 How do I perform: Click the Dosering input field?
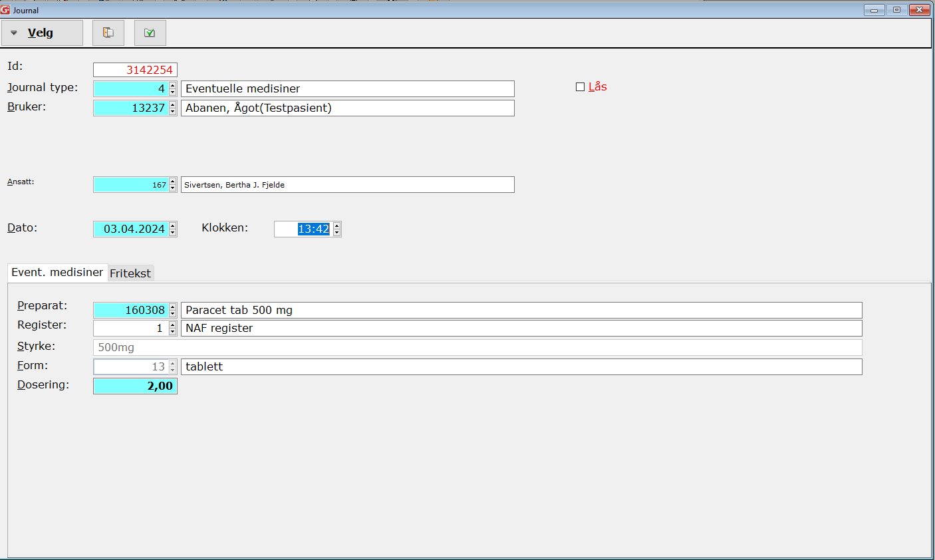pyautogui.click(x=135, y=386)
